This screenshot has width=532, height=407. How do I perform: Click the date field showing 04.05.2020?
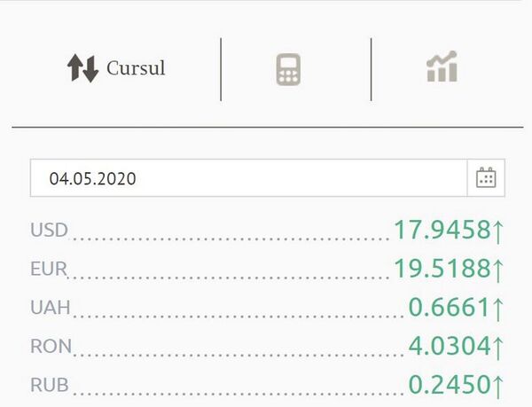[248, 178]
